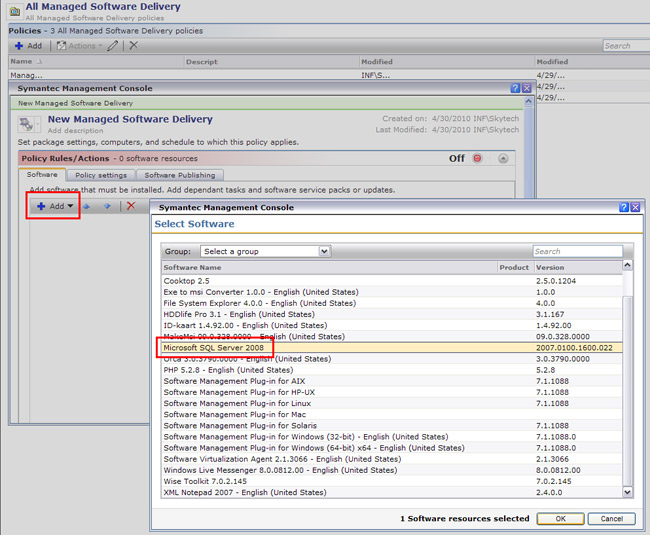
Task: Click the Manag... policy row name
Action: [26, 75]
